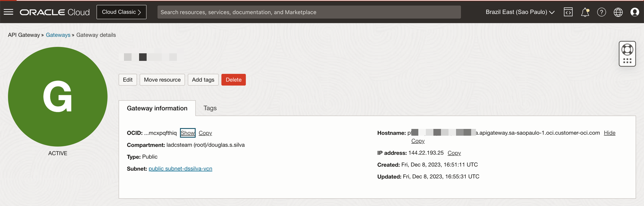The image size is (644, 206).
Task: Open the notifications bell
Action: (585, 12)
